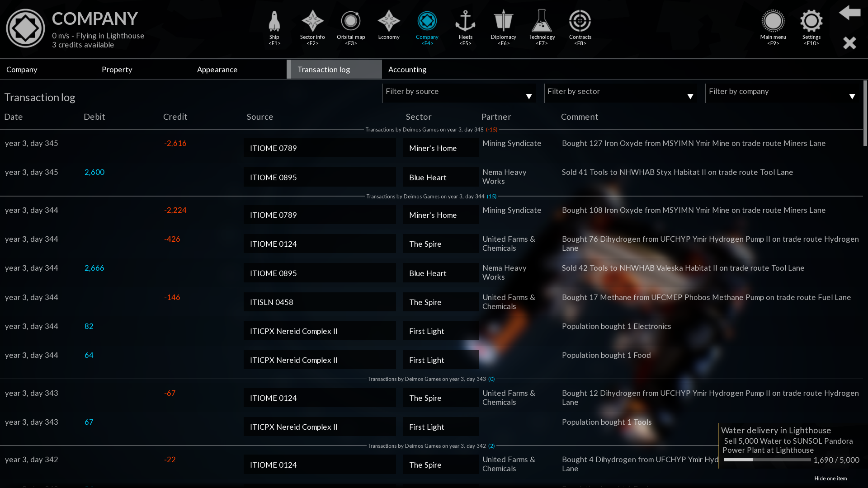868x488 pixels.
Task: Click the transaction log vertical scrollbar
Action: (865, 114)
